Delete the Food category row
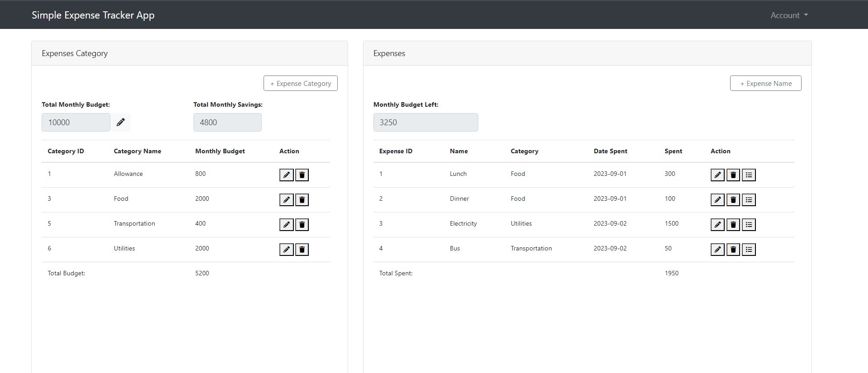 tap(302, 200)
